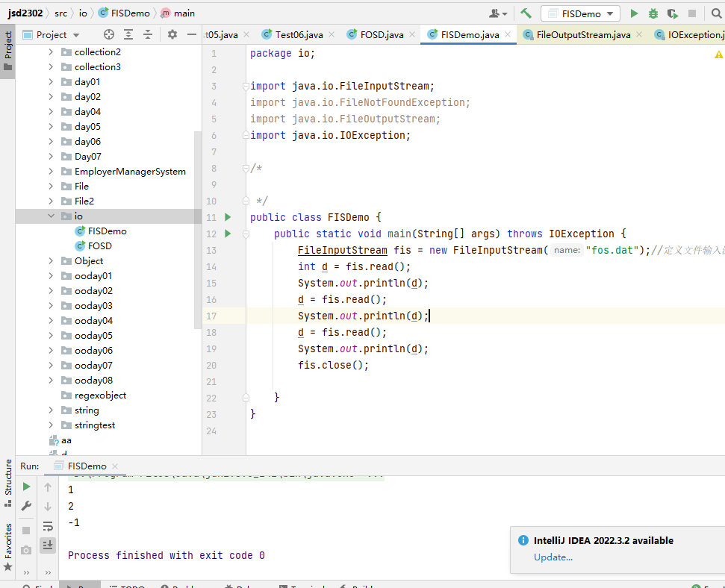Toggle Soft-Wrap in the Run console
725x588 pixels.
click(49, 526)
